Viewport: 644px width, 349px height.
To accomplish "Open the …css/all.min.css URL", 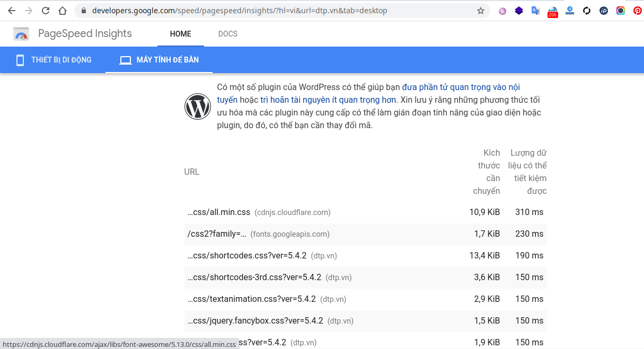I will tap(219, 212).
